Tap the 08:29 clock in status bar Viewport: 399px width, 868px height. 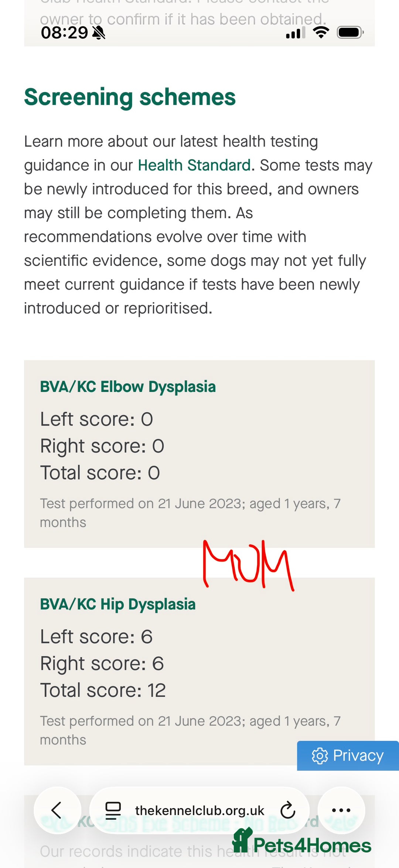64,33
